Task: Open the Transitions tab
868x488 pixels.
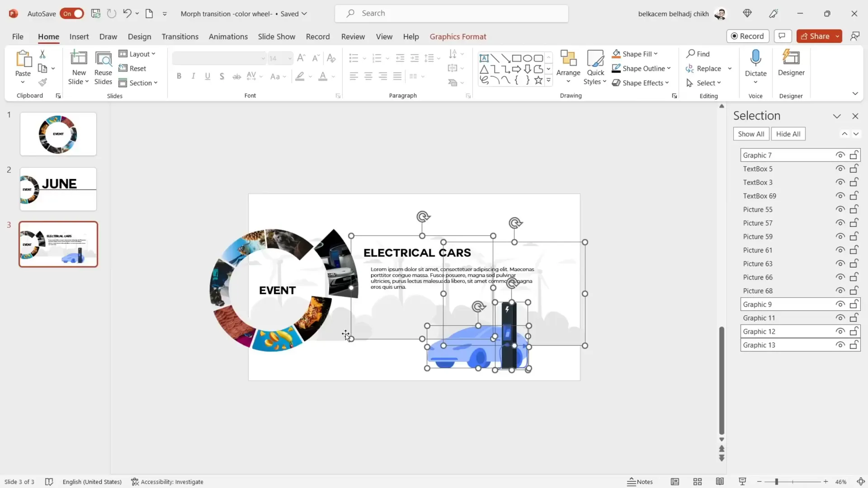Action: click(x=180, y=37)
